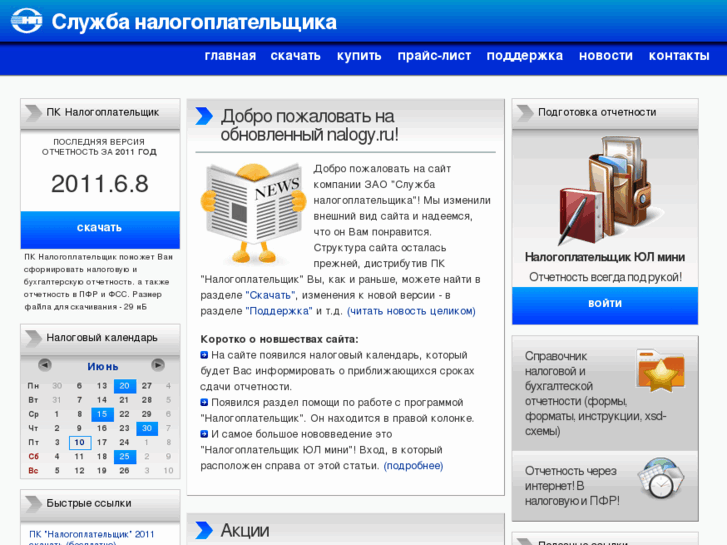Click date 12 in the calendar
The height and width of the screenshot is (545, 727).
[80, 471]
